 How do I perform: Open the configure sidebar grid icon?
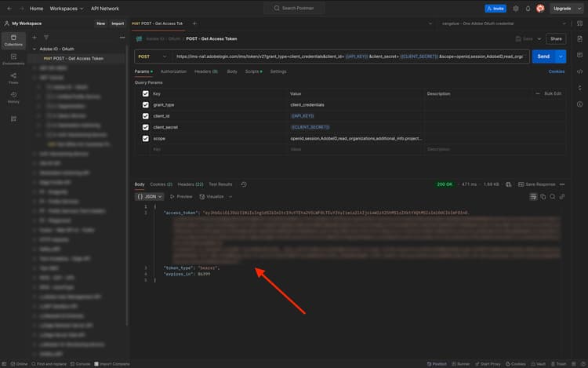(13, 119)
